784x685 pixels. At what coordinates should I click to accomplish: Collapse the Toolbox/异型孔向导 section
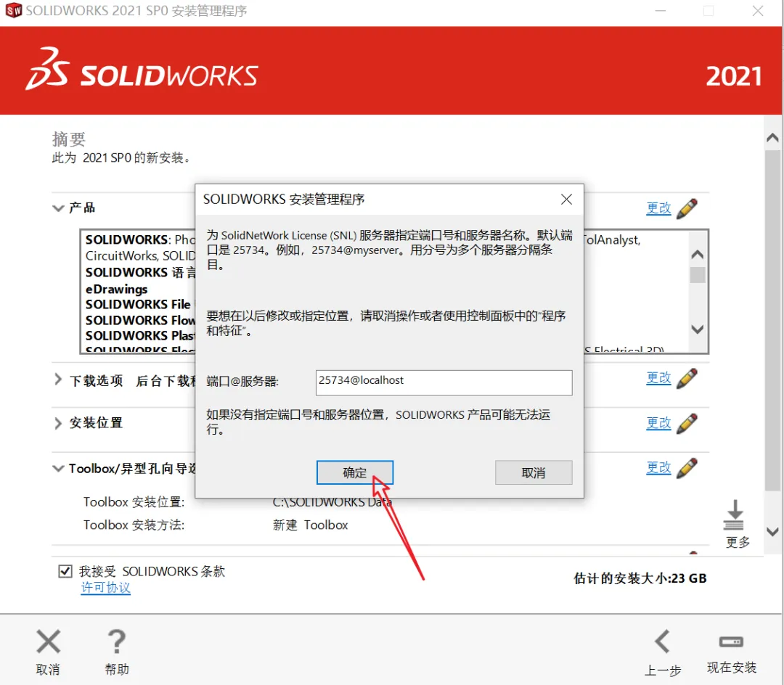pyautogui.click(x=59, y=468)
